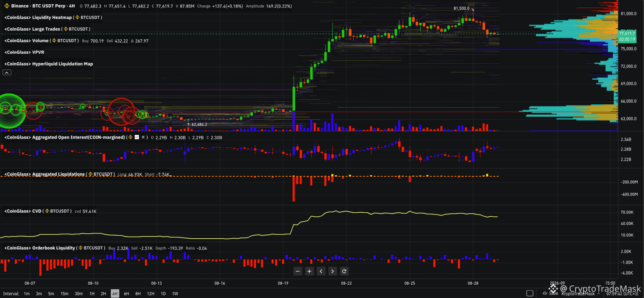Switch to the 8H interval
This screenshot has height=298, width=644.
(138, 294)
